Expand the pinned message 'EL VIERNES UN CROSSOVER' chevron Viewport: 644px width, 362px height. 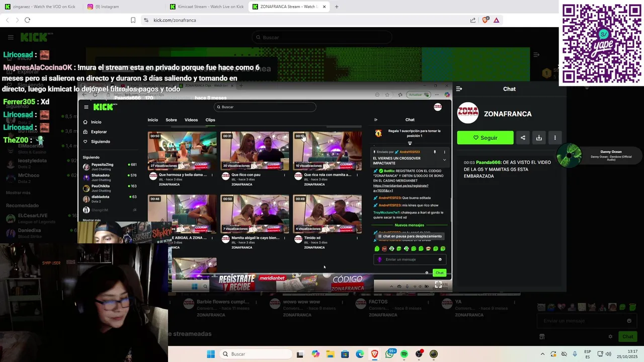[444, 160]
